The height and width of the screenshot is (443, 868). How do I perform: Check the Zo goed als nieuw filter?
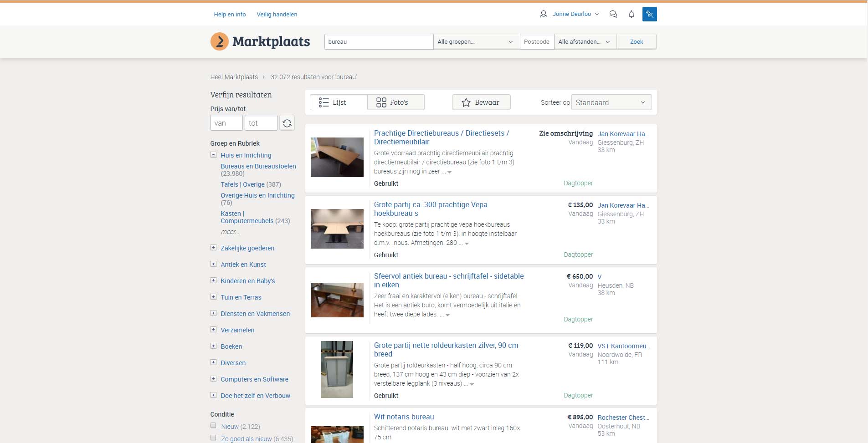click(213, 438)
